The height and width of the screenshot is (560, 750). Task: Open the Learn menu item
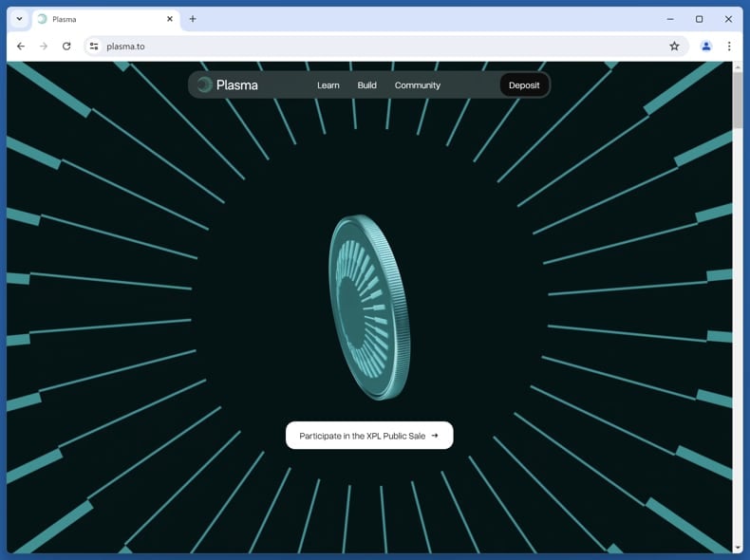pos(328,85)
